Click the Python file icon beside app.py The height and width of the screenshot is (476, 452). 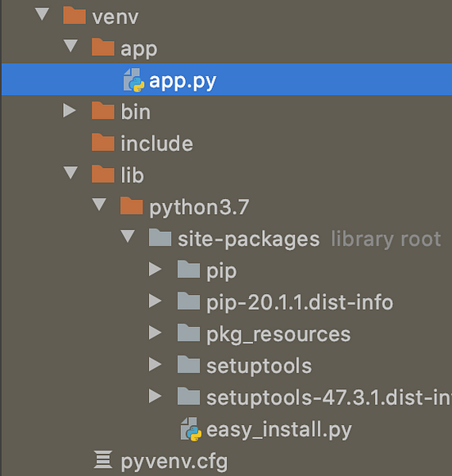tap(133, 79)
